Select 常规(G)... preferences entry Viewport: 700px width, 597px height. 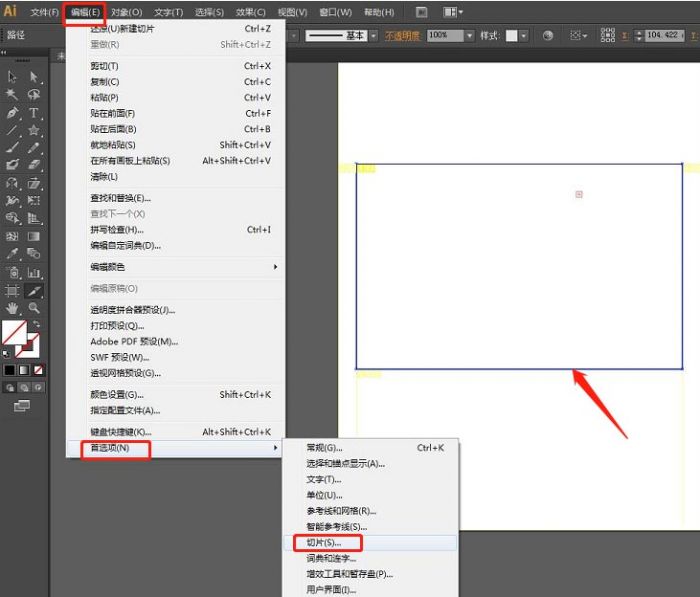coord(370,447)
